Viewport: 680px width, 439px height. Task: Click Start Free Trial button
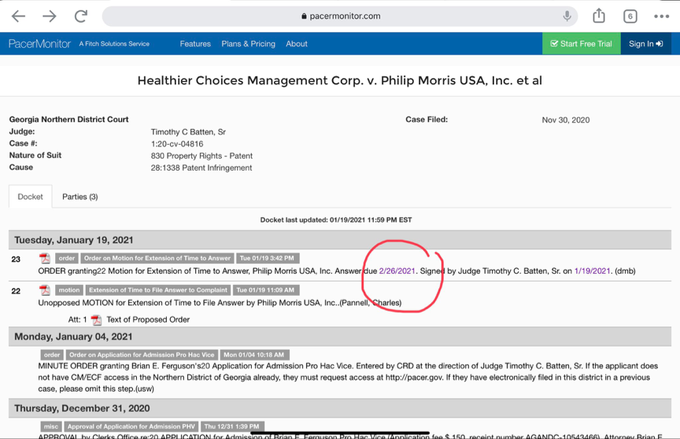click(x=581, y=43)
